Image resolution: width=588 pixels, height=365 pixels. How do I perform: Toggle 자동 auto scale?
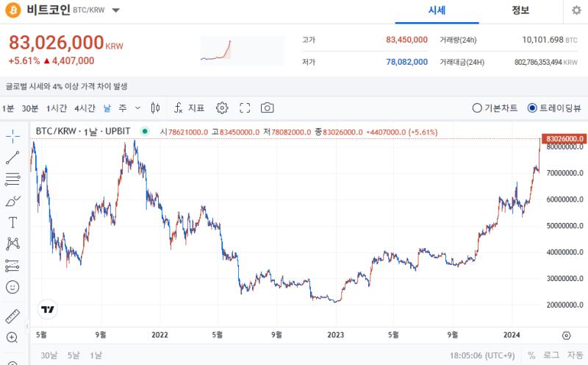(576, 355)
